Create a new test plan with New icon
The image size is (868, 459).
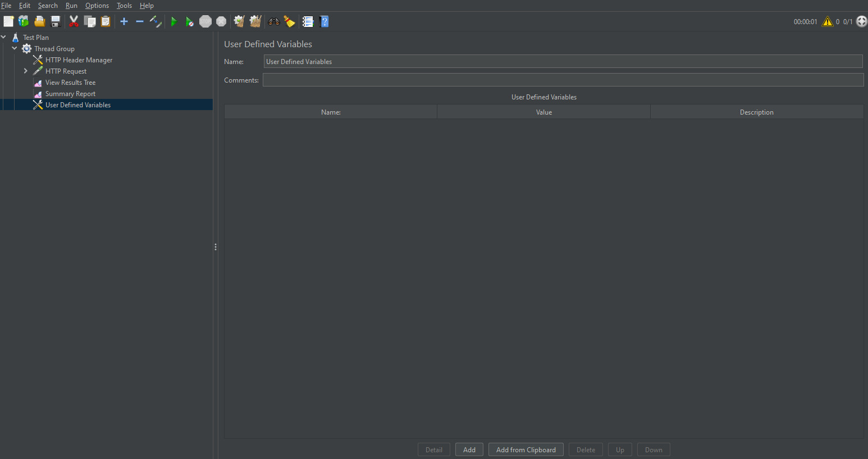pyautogui.click(x=8, y=21)
